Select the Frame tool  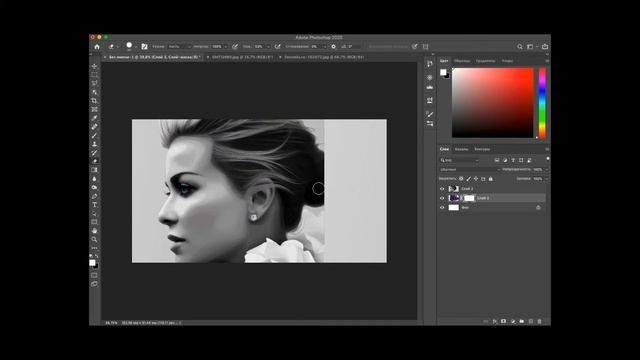point(94,109)
